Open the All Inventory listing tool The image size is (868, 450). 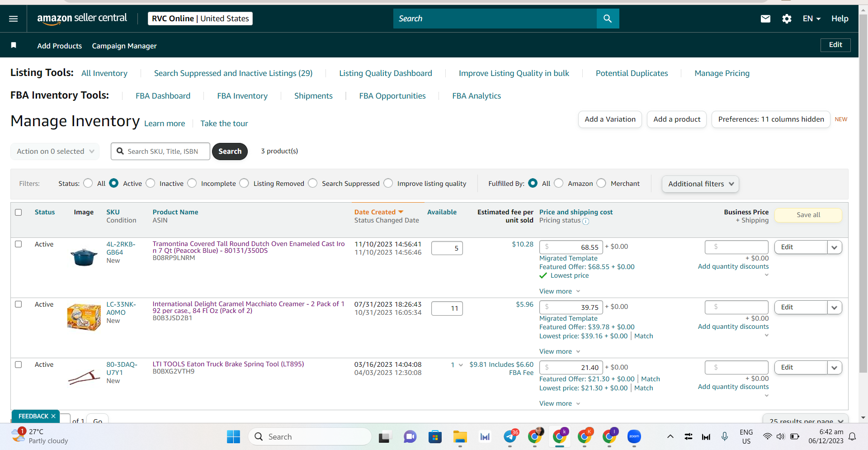[x=104, y=73]
